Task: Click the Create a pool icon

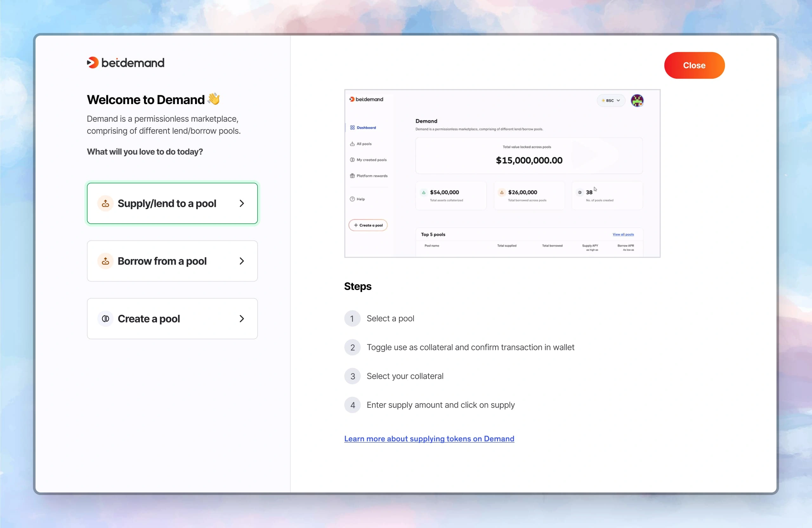Action: (105, 319)
